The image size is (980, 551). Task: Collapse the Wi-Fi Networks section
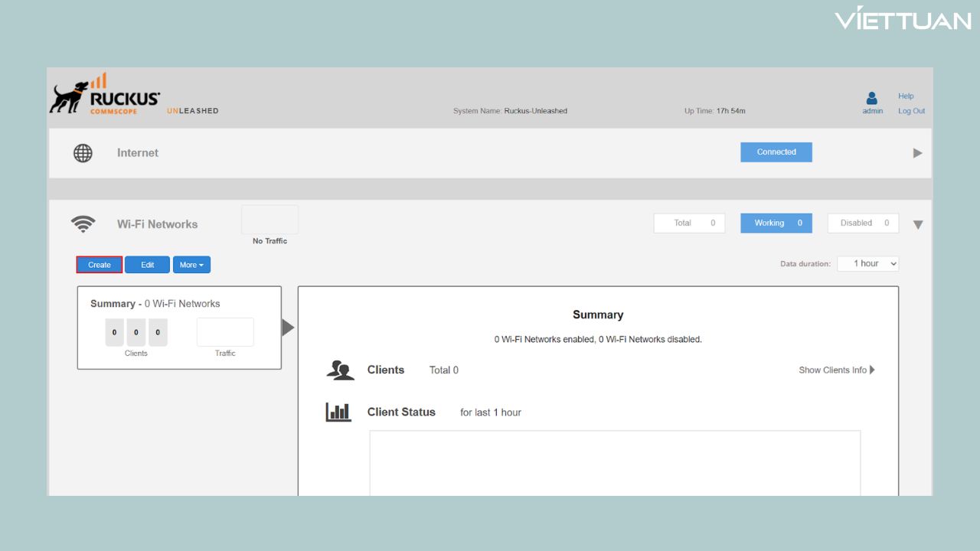coord(917,225)
